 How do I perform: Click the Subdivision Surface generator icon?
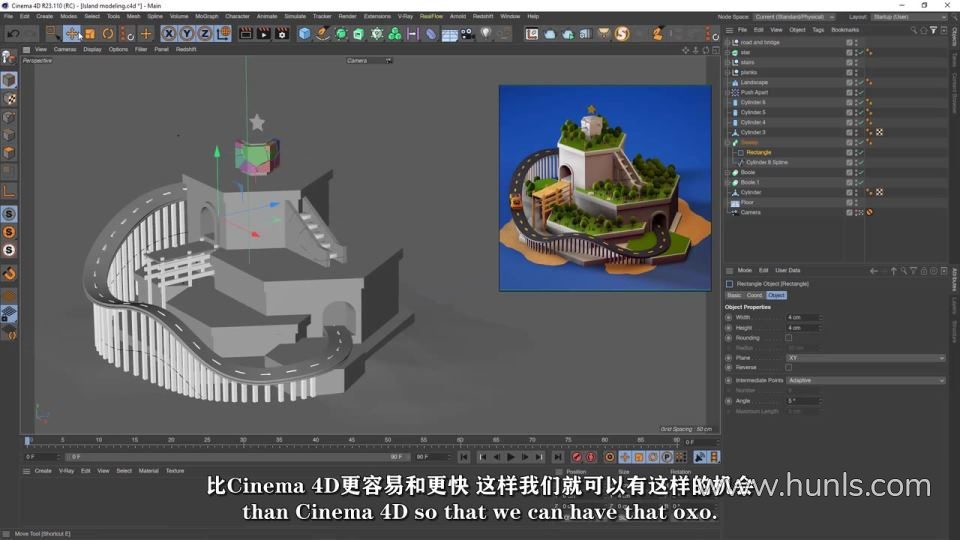341,34
